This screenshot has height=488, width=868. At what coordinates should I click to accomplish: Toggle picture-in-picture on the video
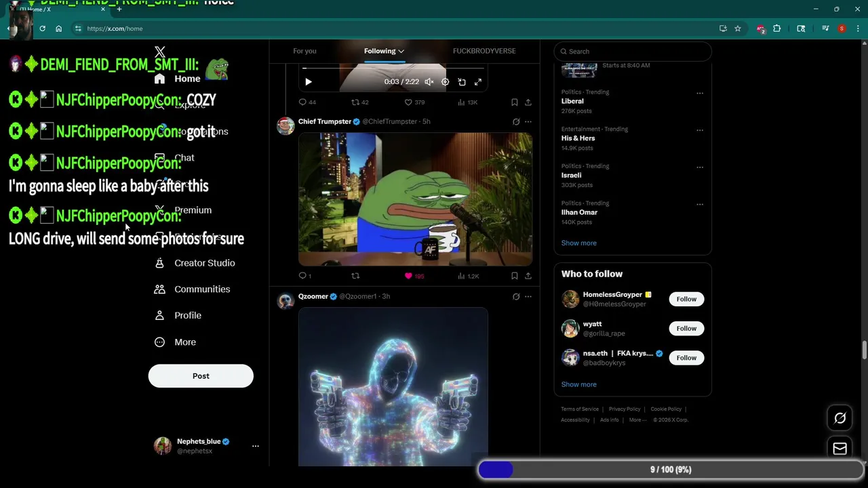pos(462,82)
